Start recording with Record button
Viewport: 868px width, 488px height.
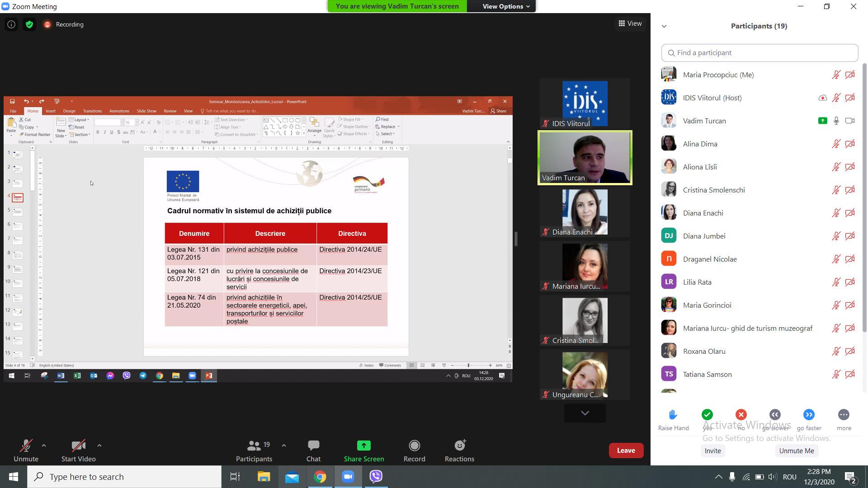pyautogui.click(x=414, y=450)
